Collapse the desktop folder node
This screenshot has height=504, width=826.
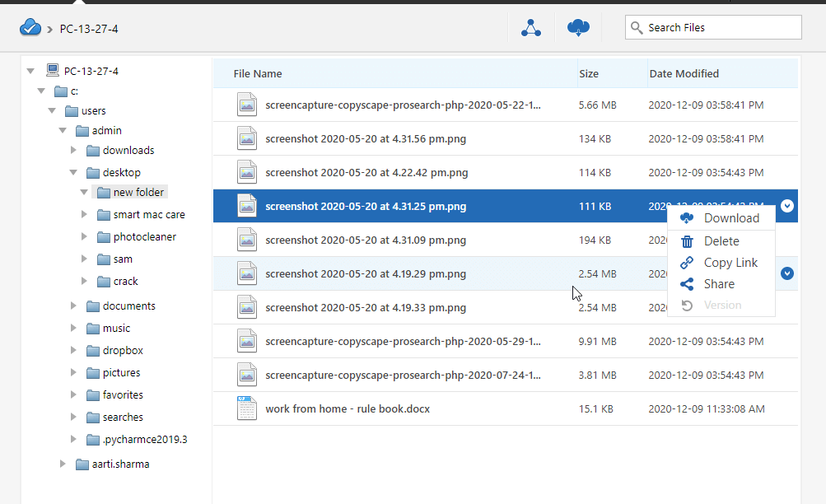[73, 172]
